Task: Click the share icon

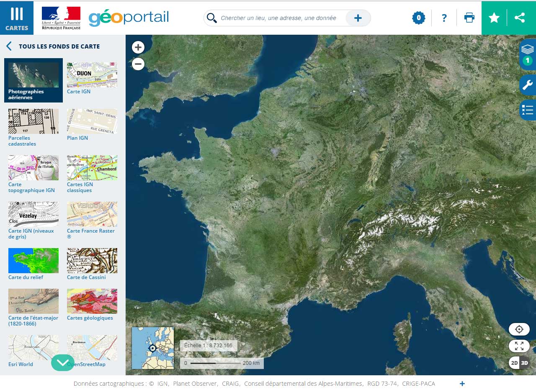Action: 520,18
